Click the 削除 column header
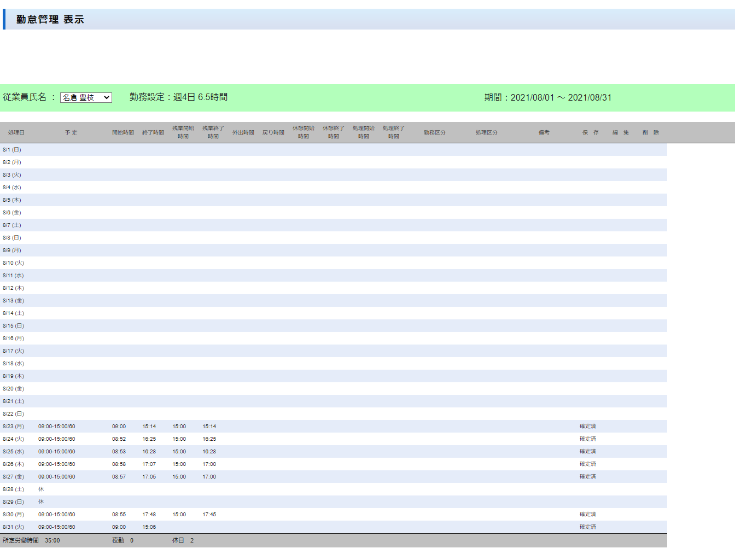Viewport: 735px width, 560px height. pos(650,133)
